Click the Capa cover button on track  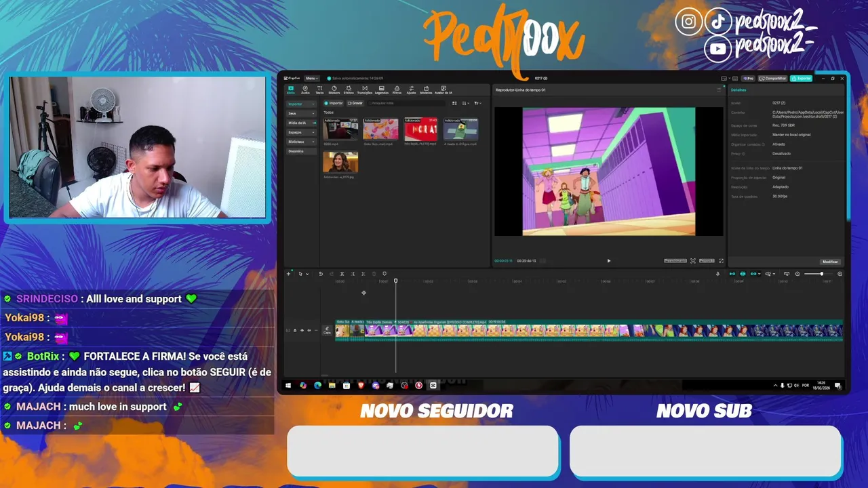click(327, 331)
